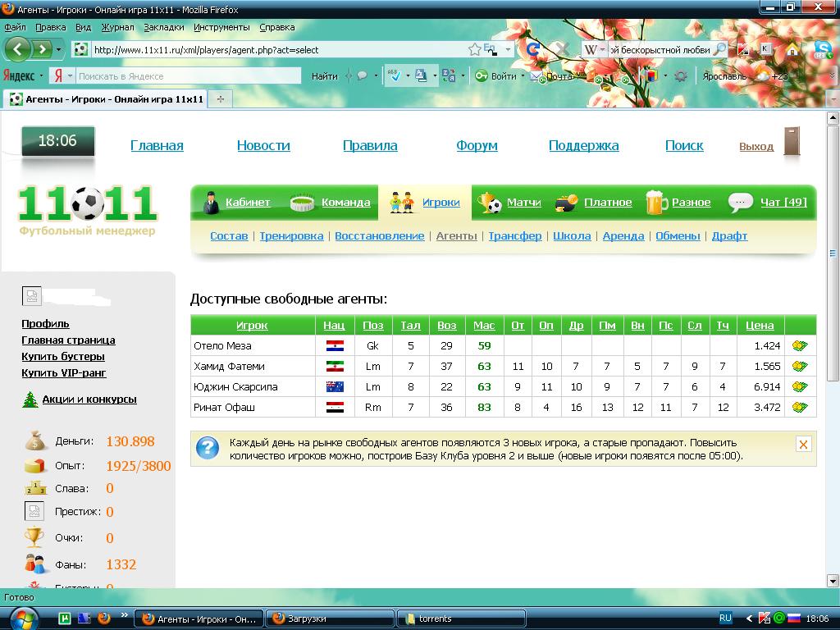Sort table by Цена column header

(760, 326)
